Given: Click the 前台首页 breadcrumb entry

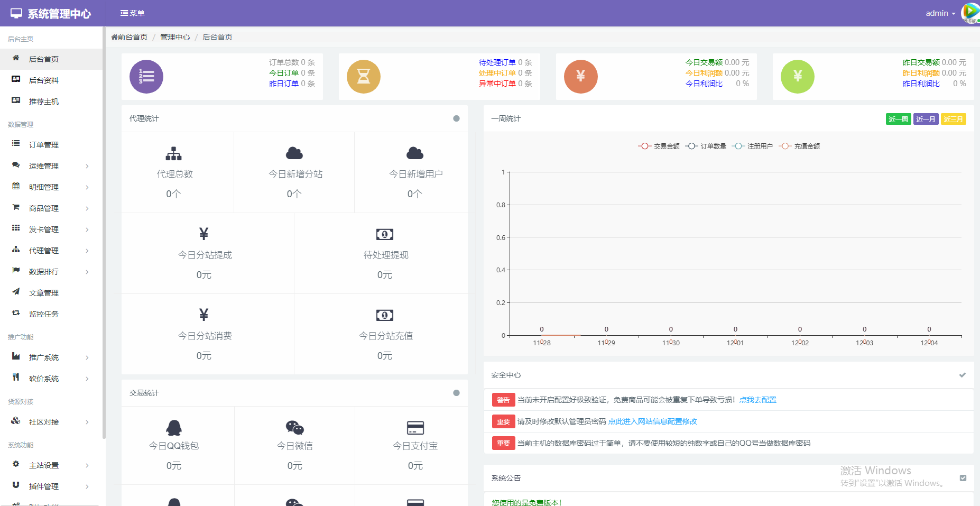Looking at the screenshot, I should coord(130,37).
